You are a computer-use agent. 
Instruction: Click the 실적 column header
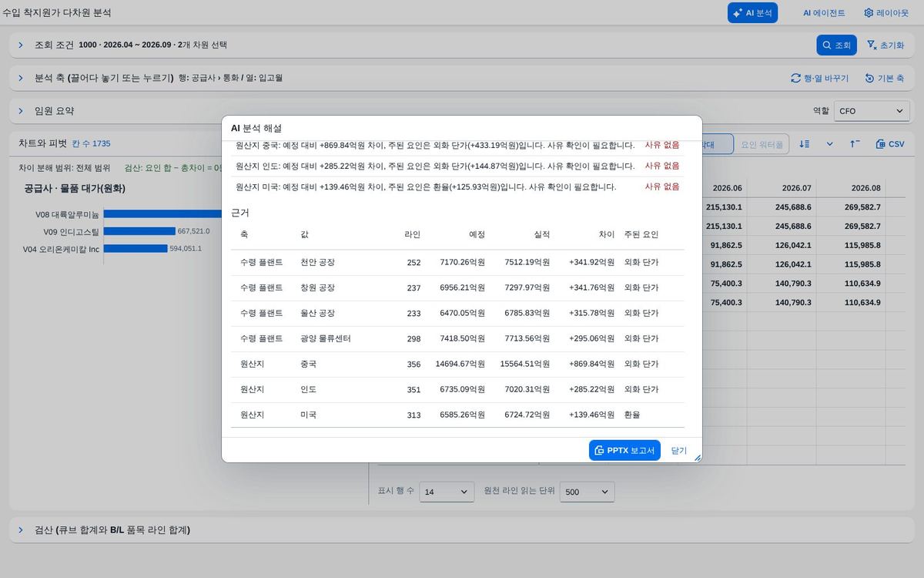point(541,234)
